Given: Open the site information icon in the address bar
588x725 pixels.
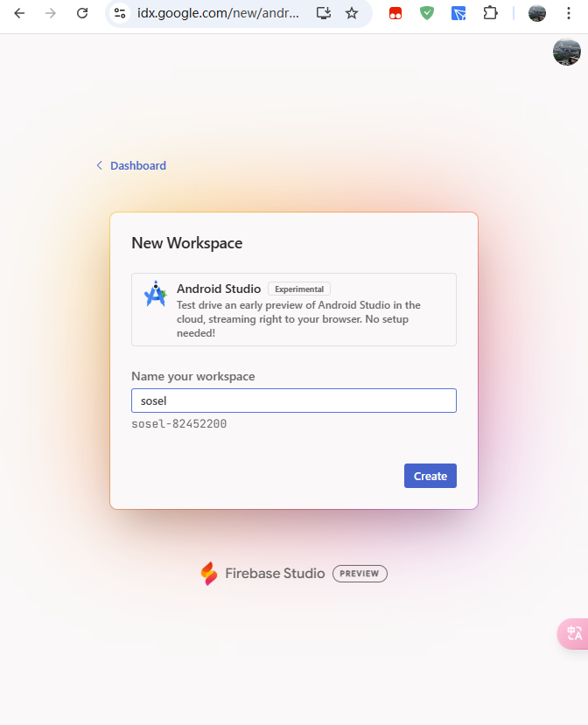Looking at the screenshot, I should [x=120, y=13].
